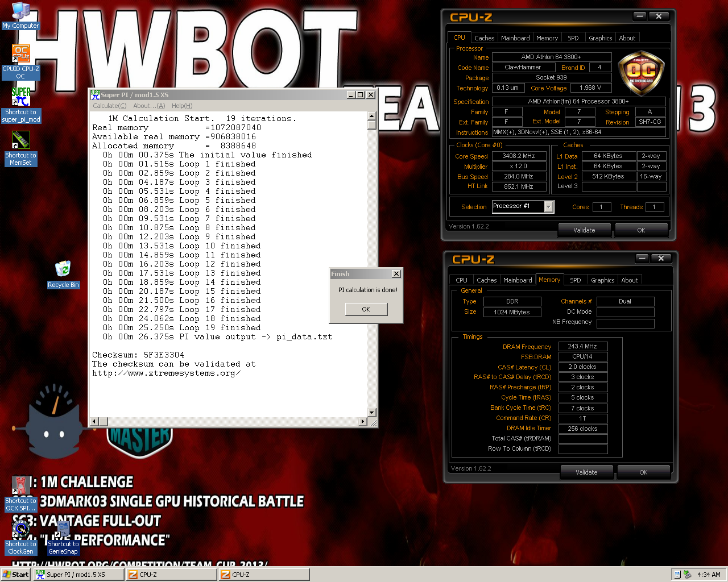
Task: Open the About menu in Super PI
Action: [x=149, y=106]
